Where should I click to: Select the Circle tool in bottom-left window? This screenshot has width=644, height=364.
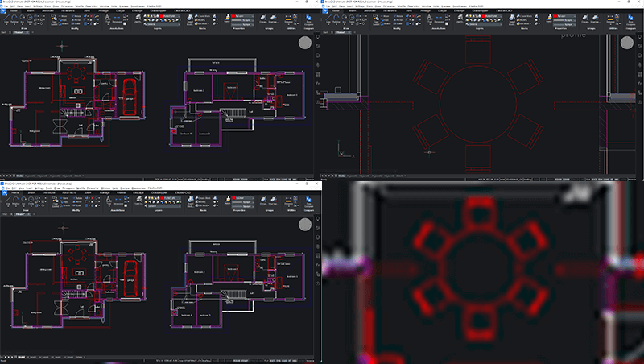pos(31,200)
